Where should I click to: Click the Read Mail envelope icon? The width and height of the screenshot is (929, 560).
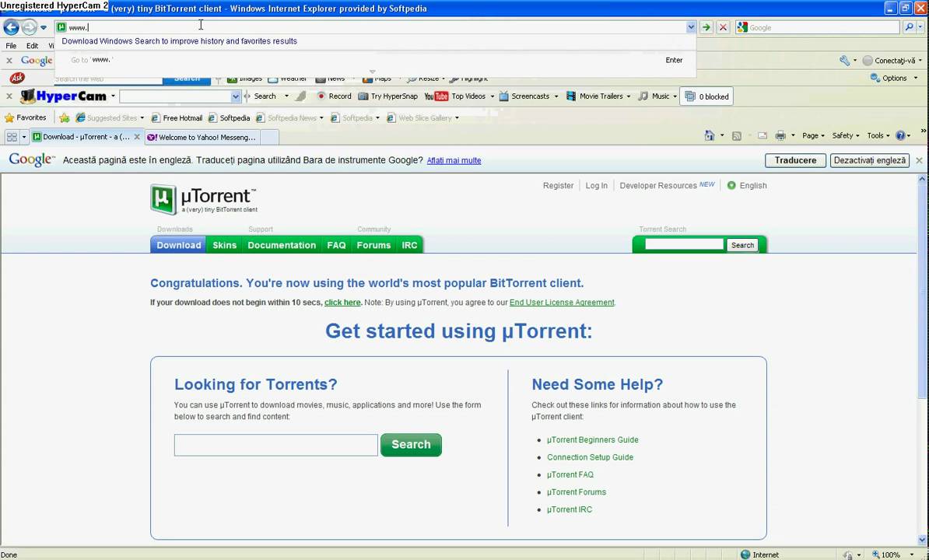pyautogui.click(x=762, y=135)
